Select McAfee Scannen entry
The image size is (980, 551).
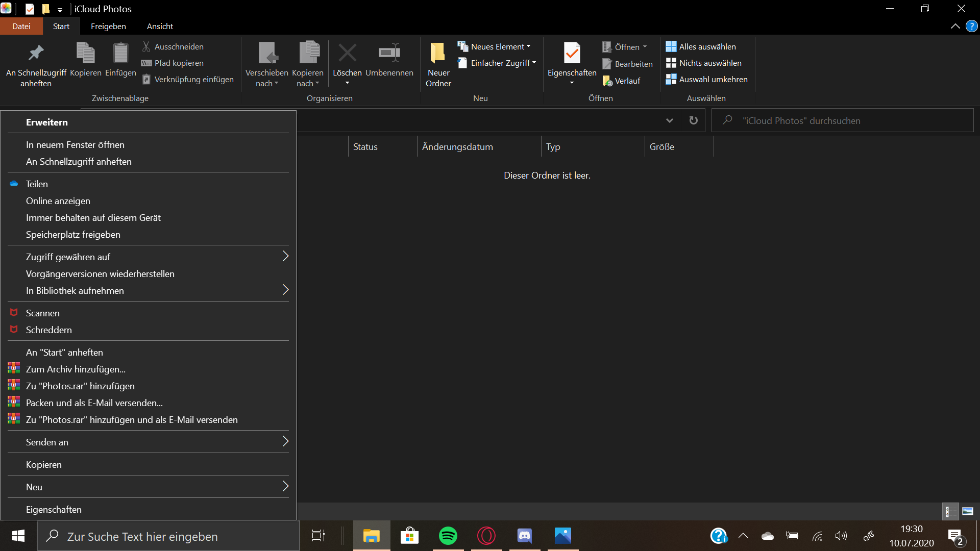(x=148, y=313)
